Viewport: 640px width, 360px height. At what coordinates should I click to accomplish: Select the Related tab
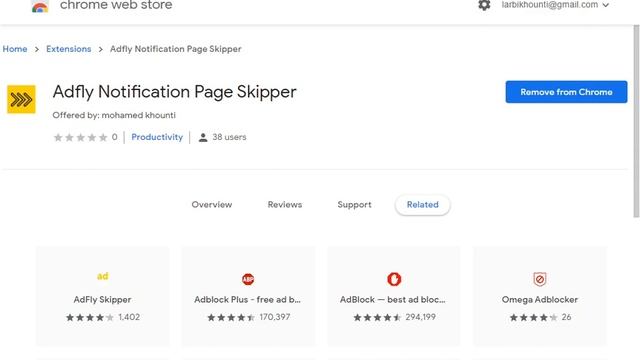pos(422,204)
